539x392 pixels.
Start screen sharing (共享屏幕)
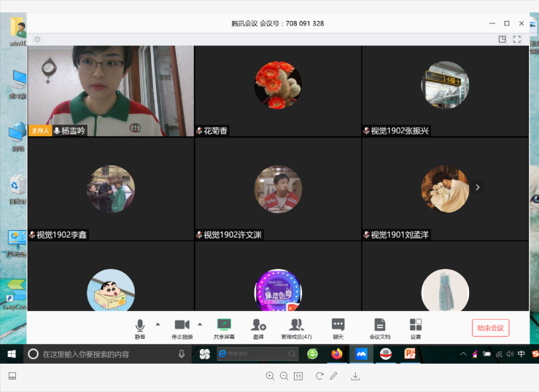(x=224, y=327)
